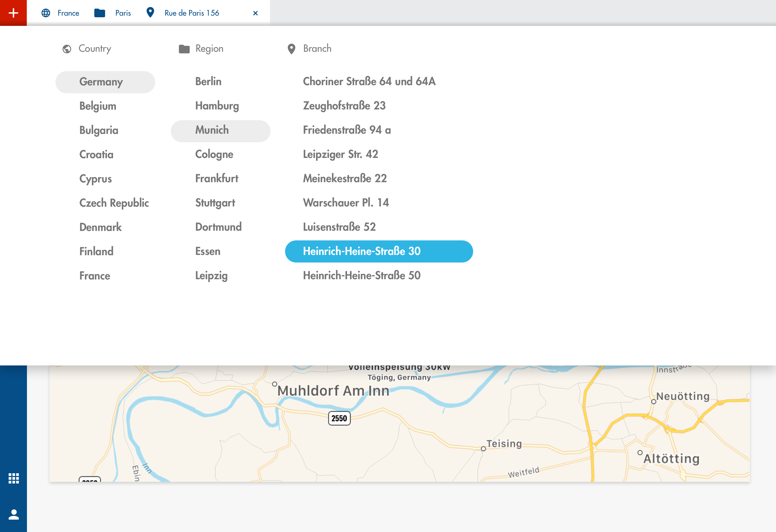Choose the Dortmund region
Image resolution: width=776 pixels, height=532 pixels.
(218, 227)
